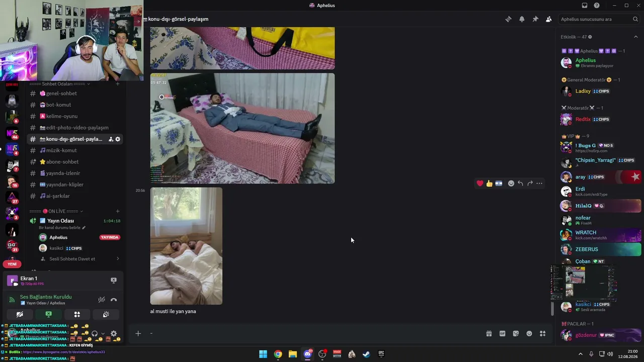The height and width of the screenshot is (362, 644).
Task: Click the YENİ unread servers pill
Action: click(12, 264)
